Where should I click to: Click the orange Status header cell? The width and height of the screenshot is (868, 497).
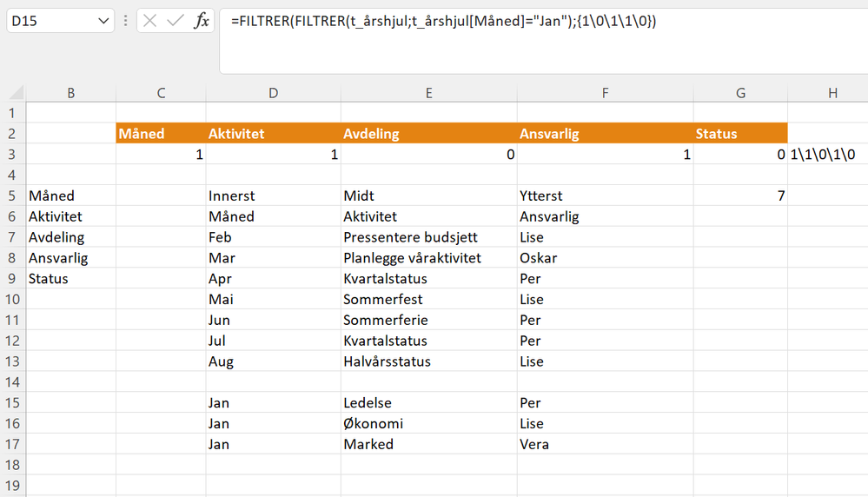pos(739,134)
